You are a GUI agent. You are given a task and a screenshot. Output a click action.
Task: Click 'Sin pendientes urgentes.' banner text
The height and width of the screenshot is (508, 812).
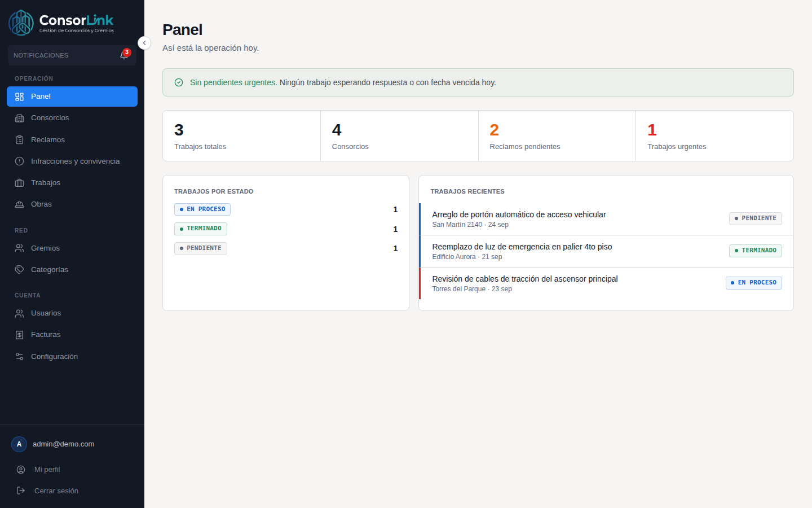pos(233,82)
